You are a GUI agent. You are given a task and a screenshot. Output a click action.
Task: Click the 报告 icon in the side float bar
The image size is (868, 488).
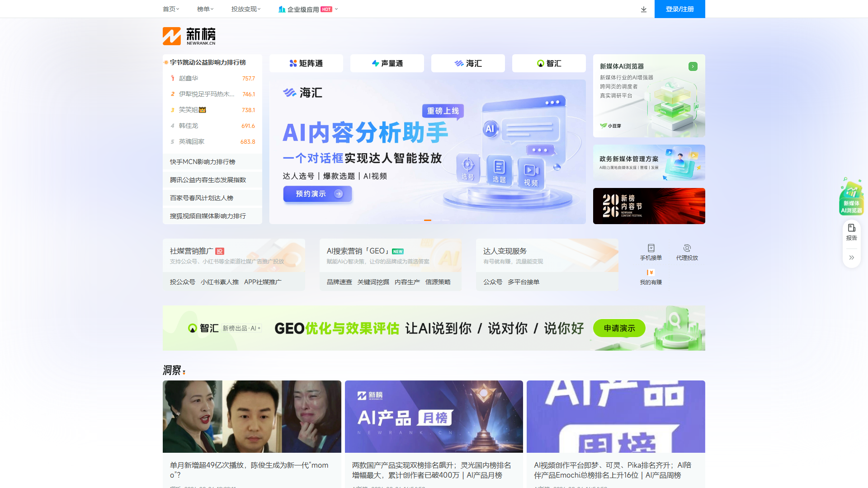(852, 232)
